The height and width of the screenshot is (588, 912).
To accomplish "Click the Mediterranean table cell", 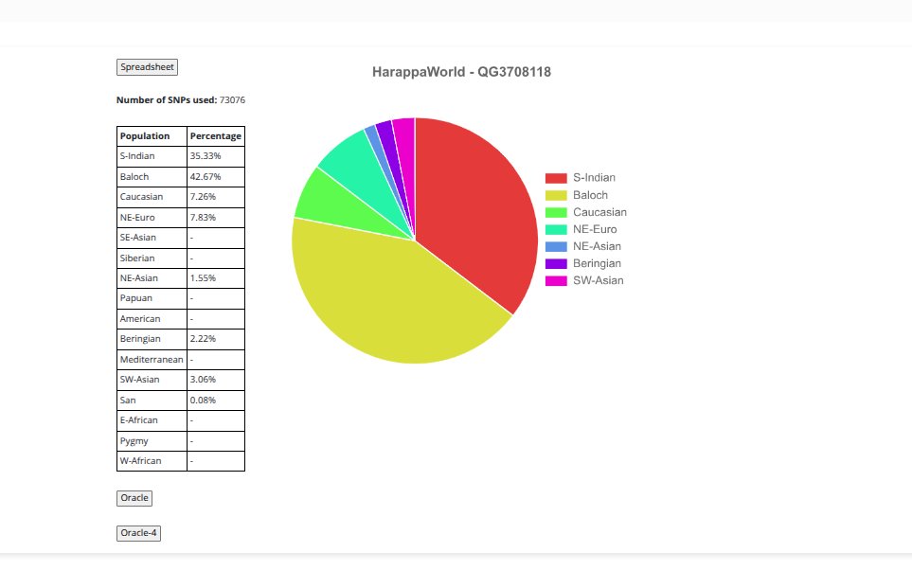I will 152,360.
